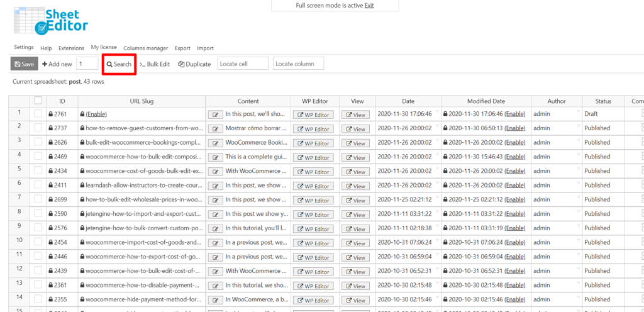
Task: Open content editor icon for row 2355
Action: [x=215, y=301]
